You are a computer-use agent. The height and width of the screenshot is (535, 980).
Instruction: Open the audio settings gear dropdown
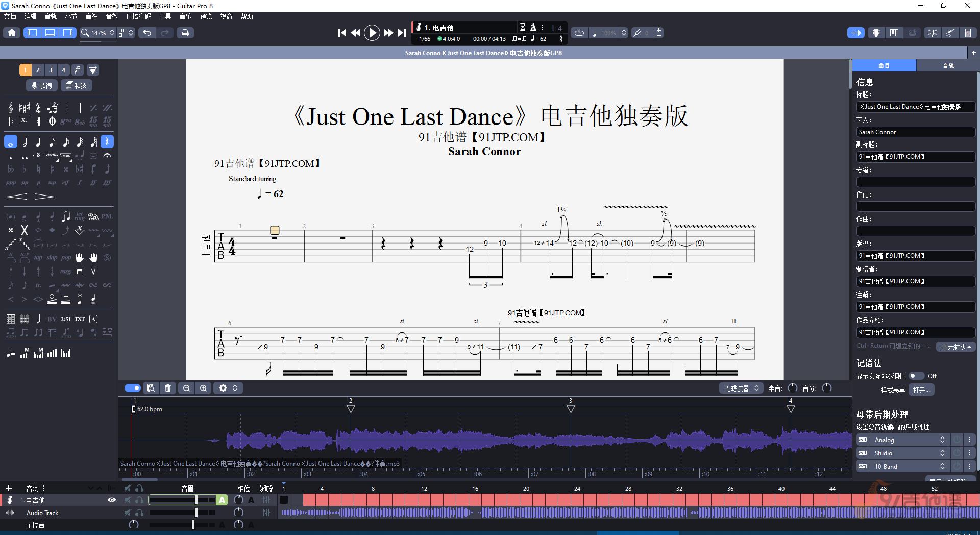pyautogui.click(x=228, y=388)
